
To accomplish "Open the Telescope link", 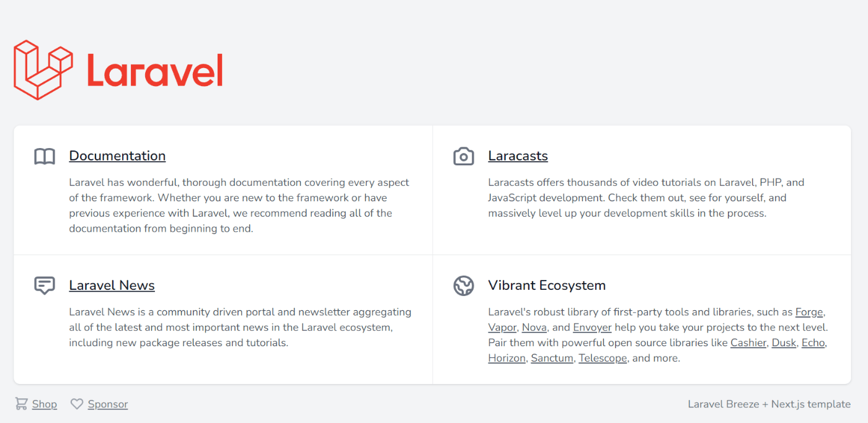I will click(x=603, y=359).
